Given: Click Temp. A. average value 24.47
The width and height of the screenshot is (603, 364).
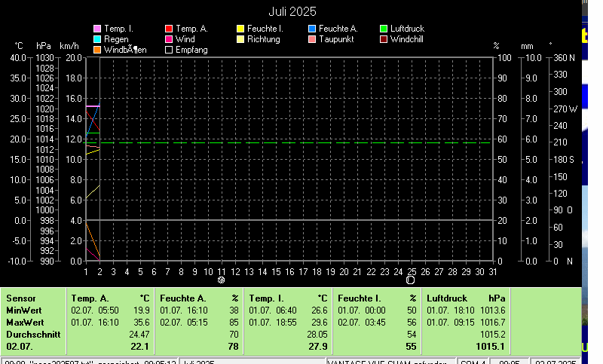Looking at the screenshot, I should tap(139, 335).
